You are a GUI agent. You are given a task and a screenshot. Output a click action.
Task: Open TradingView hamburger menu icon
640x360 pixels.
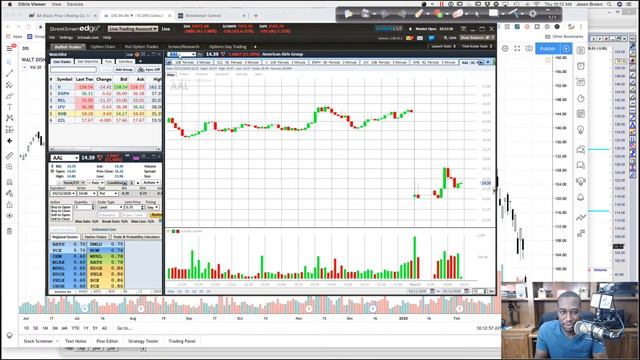tap(9, 48)
